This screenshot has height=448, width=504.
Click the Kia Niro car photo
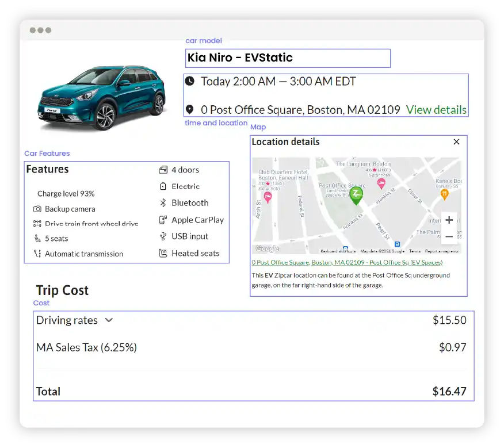pos(102,97)
